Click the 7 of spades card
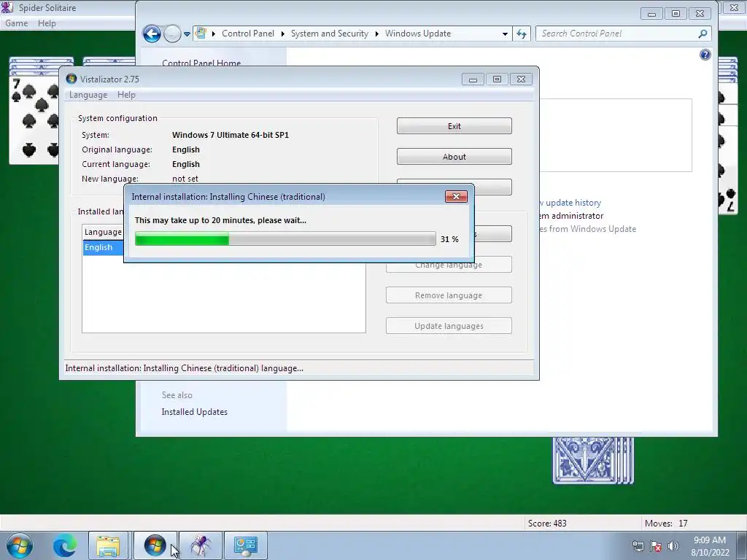Image resolution: width=747 pixels, height=560 pixels. click(x=34, y=121)
